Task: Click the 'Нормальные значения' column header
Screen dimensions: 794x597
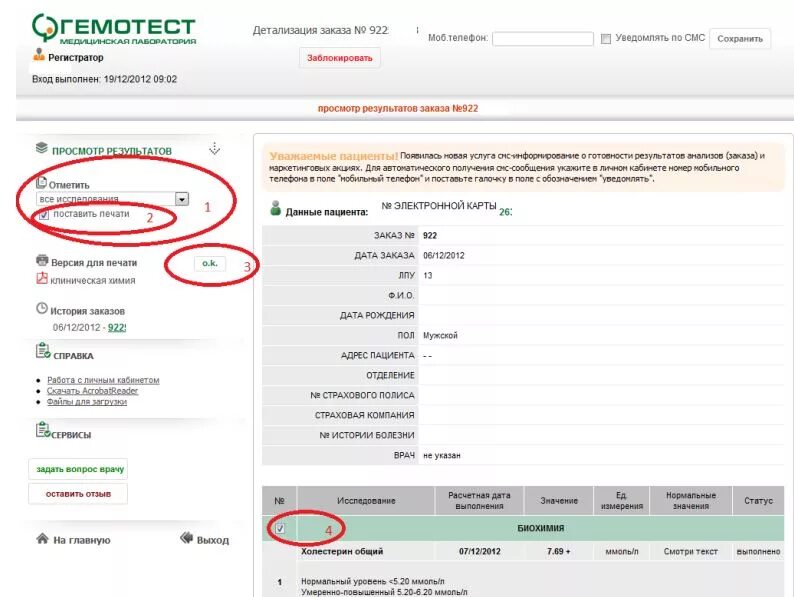Action: [691, 501]
